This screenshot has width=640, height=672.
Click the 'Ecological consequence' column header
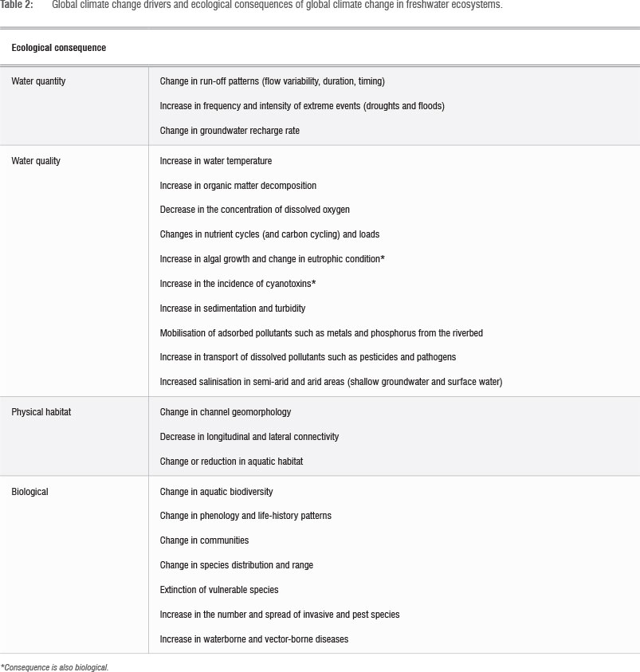point(58,48)
